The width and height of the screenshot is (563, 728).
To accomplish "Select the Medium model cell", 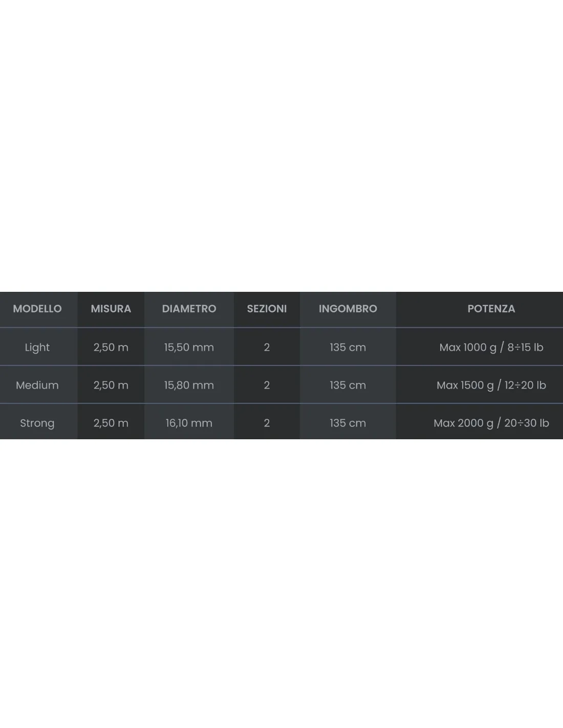I will pos(37,385).
